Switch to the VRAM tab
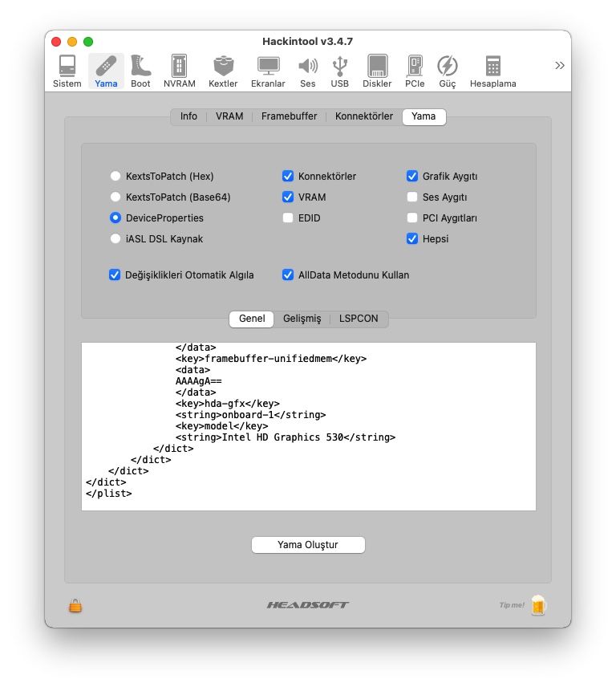 229,116
